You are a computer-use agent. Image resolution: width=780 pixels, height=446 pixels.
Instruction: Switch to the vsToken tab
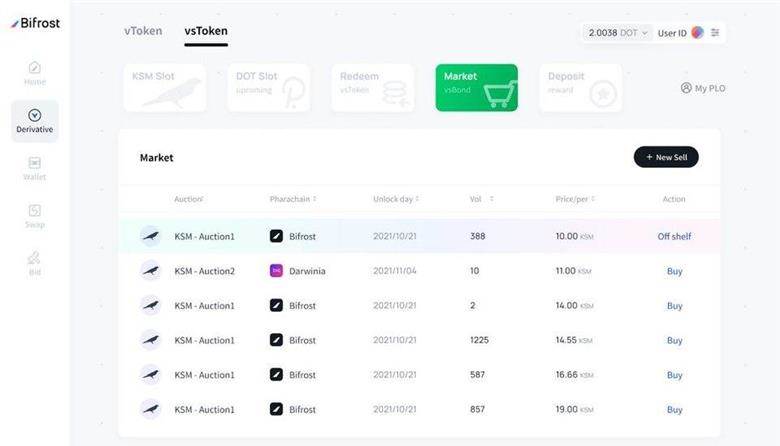point(206,31)
